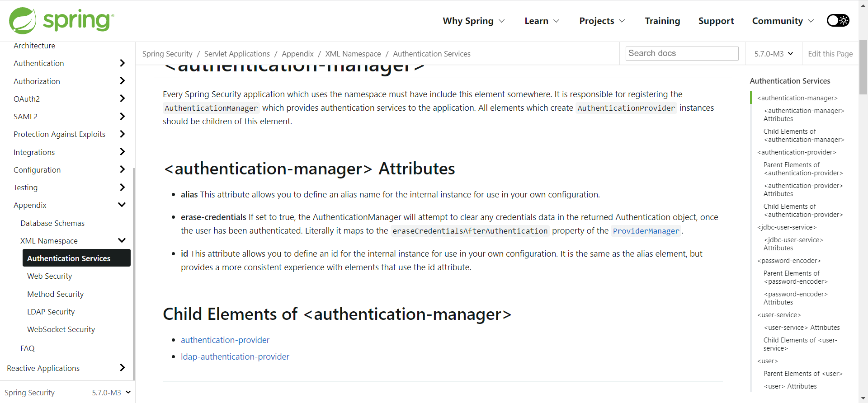Expand the Testing sidebar section

(x=122, y=187)
